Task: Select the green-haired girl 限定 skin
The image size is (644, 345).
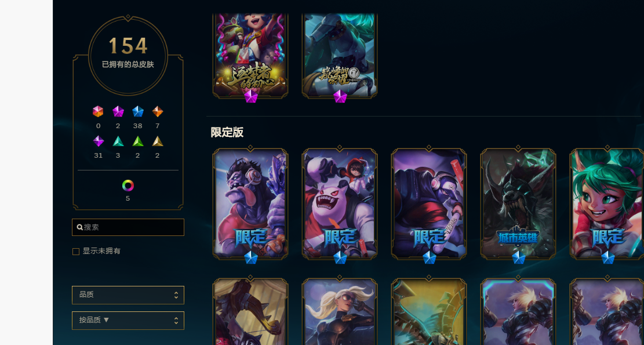Action: (x=607, y=204)
